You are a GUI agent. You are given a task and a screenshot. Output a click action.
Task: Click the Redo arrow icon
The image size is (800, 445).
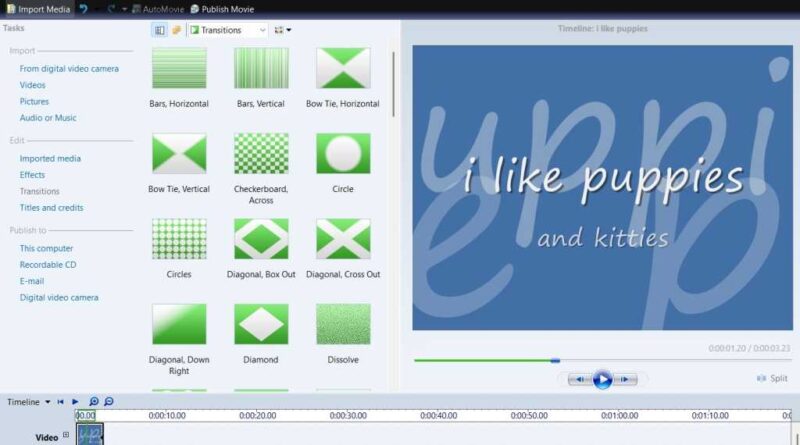(111, 9)
